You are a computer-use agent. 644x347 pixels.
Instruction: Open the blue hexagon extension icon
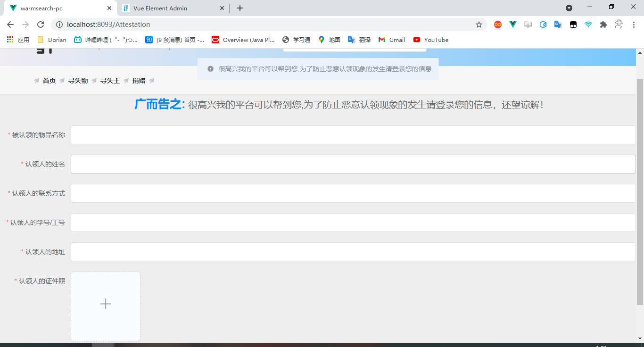click(543, 25)
